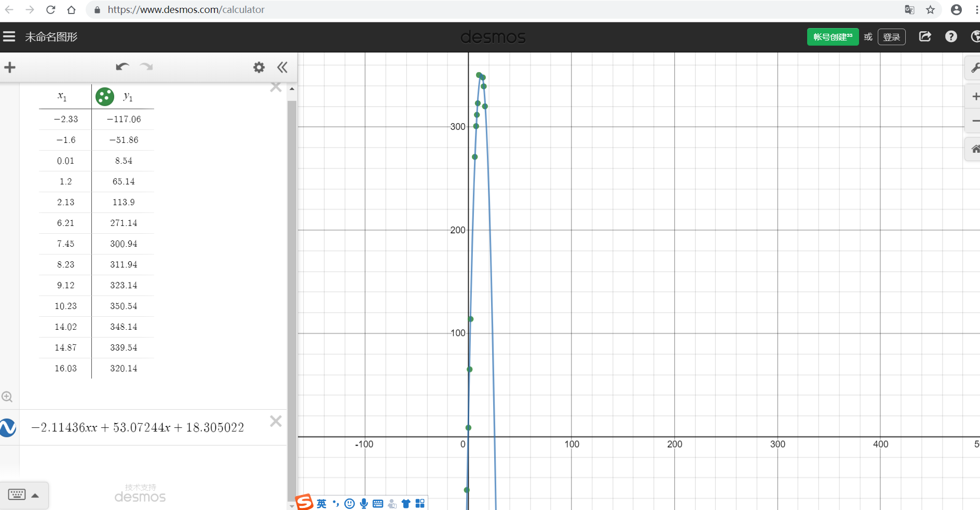Rename the graph title 未命名图形
This screenshot has width=980, height=510.
pos(51,37)
